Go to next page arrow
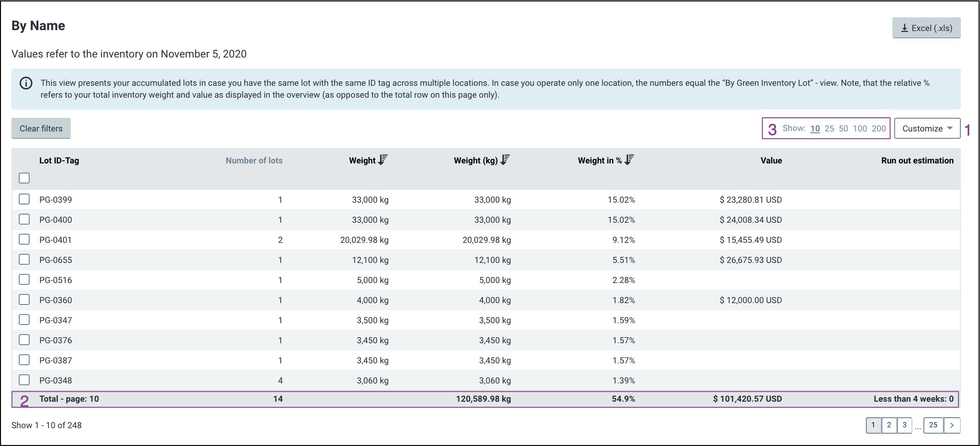 click(952, 425)
